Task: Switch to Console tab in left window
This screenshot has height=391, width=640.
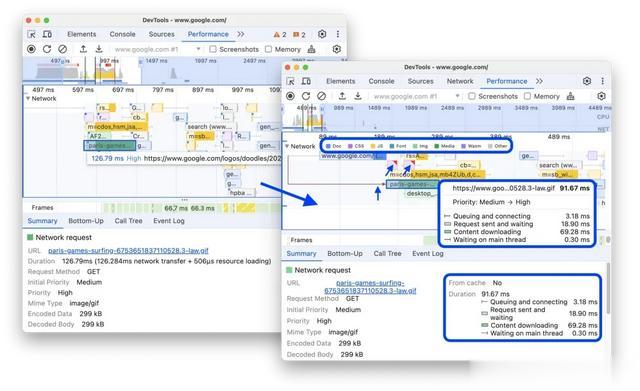Action: point(122,34)
